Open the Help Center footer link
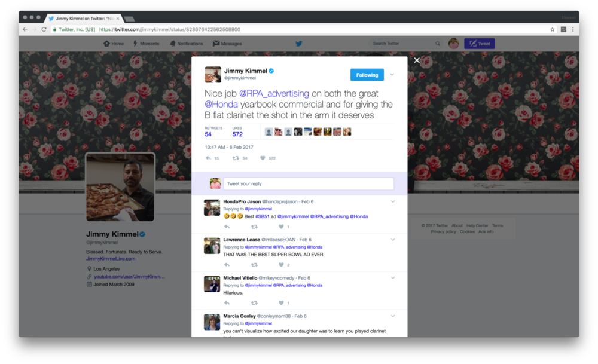 477,226
